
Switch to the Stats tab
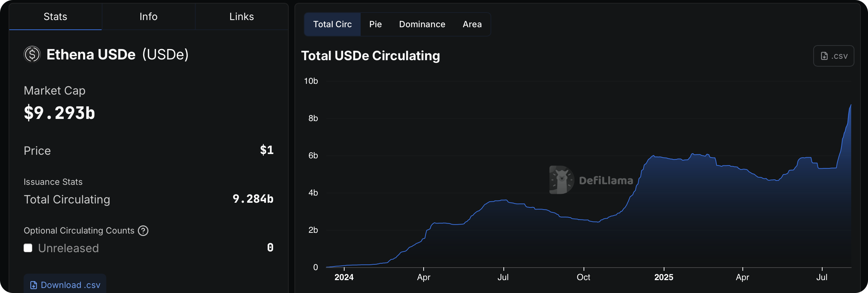coord(55,17)
